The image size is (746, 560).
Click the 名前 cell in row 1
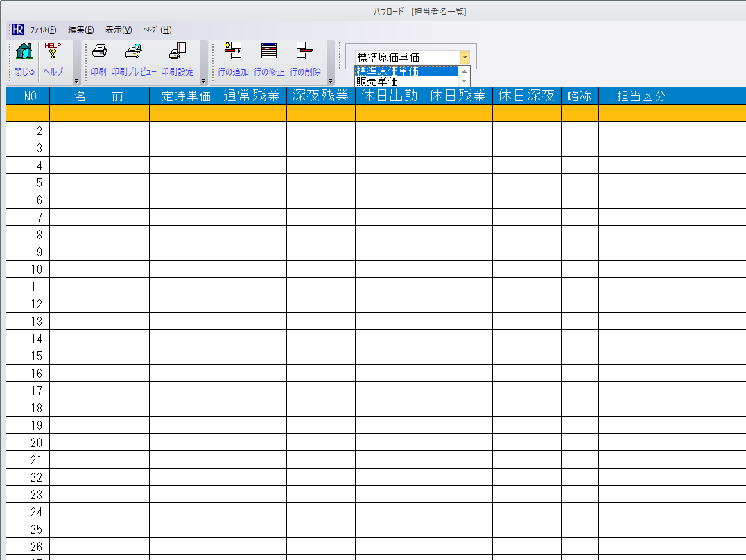pos(99,113)
